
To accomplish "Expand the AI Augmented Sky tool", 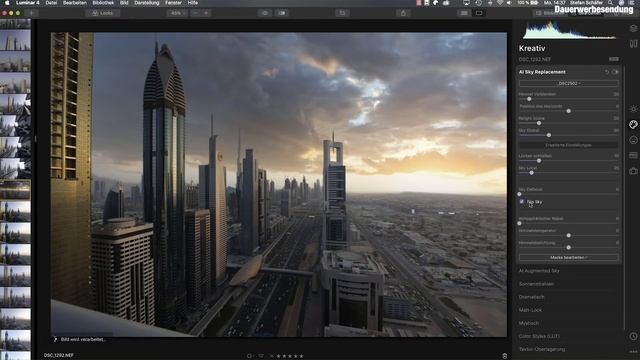I will click(x=539, y=271).
